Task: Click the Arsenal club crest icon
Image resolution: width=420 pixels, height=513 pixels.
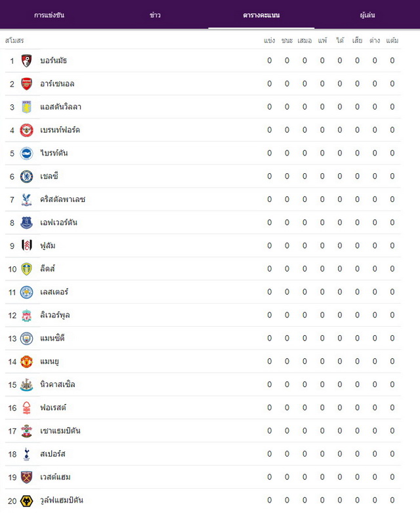Action: coord(26,84)
